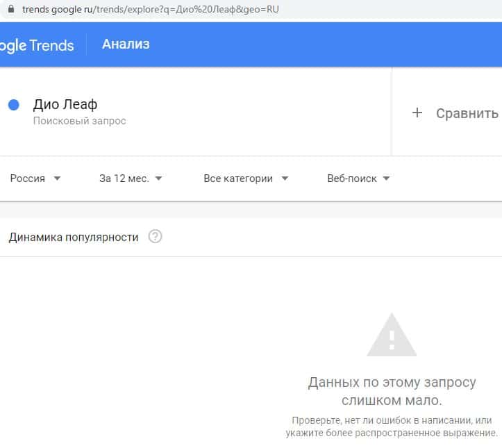Open the Анализ section in the header
502x448 pixels.
[126, 44]
